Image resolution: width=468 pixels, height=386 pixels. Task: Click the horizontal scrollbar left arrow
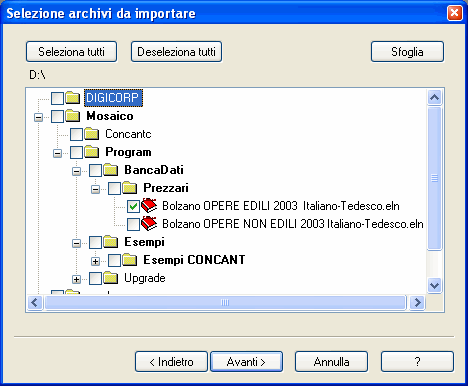(x=35, y=303)
